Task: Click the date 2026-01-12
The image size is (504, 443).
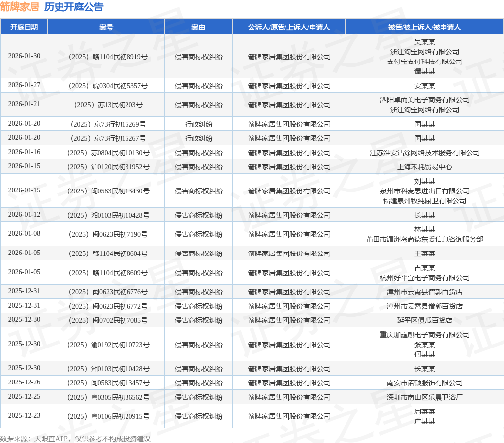Action: pos(25,214)
